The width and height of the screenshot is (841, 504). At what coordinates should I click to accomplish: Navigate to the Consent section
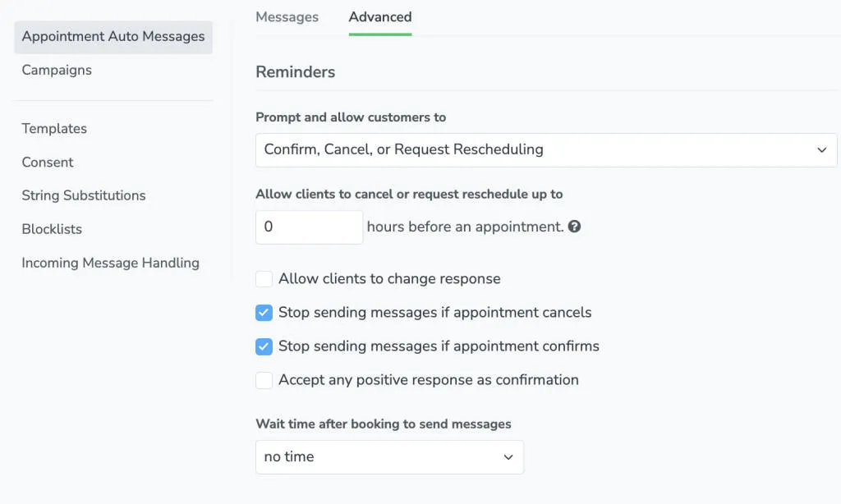(47, 163)
